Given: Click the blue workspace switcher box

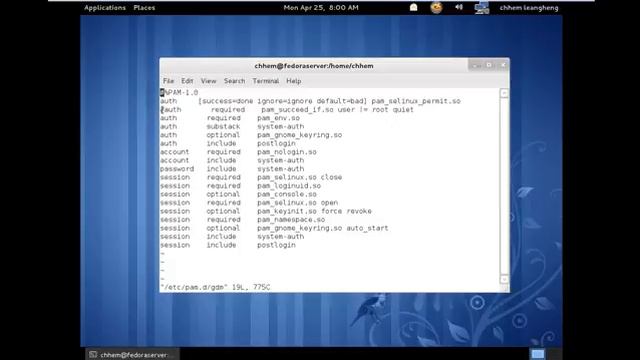Looking at the screenshot, I should (x=538, y=354).
